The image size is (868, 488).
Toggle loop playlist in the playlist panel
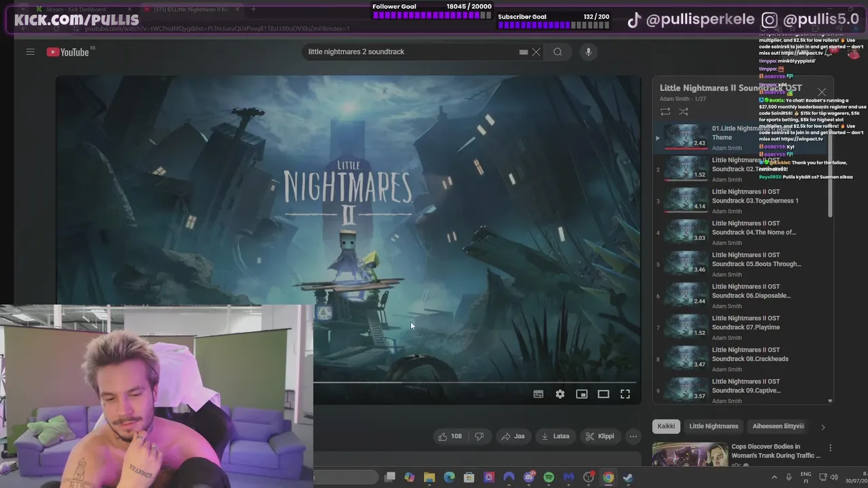click(665, 111)
